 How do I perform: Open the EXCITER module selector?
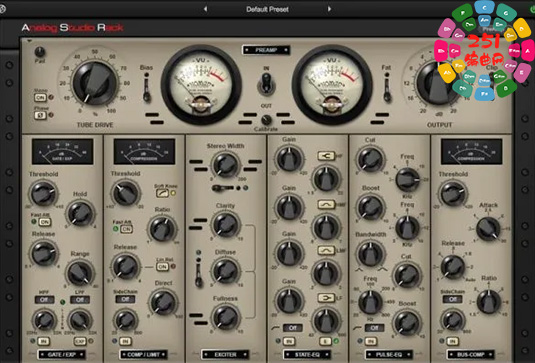coord(225,355)
